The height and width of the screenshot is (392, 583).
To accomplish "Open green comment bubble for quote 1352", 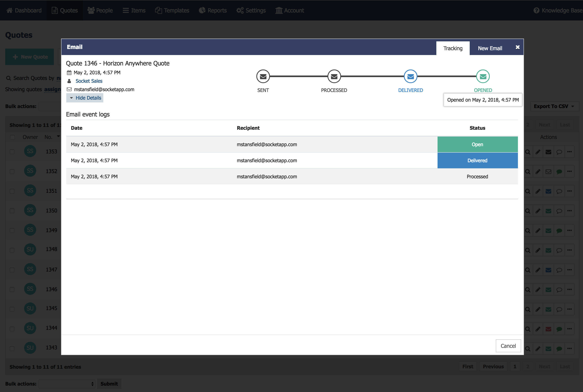I will (559, 171).
